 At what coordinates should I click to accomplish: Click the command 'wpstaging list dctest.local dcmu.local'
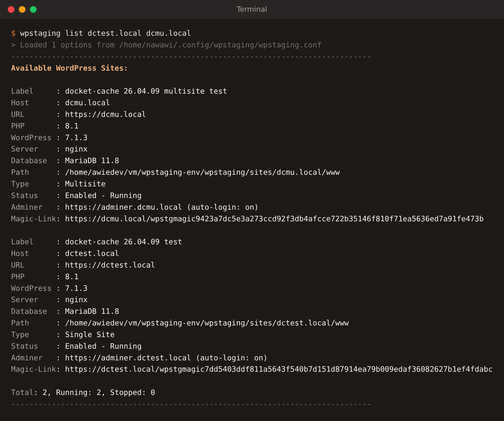(106, 33)
